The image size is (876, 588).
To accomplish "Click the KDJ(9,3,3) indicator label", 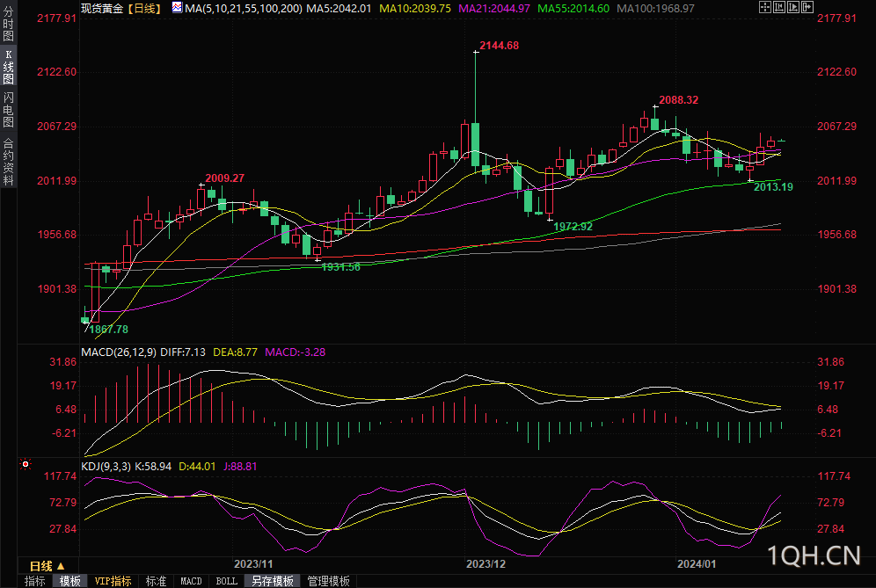I will 106,466.
